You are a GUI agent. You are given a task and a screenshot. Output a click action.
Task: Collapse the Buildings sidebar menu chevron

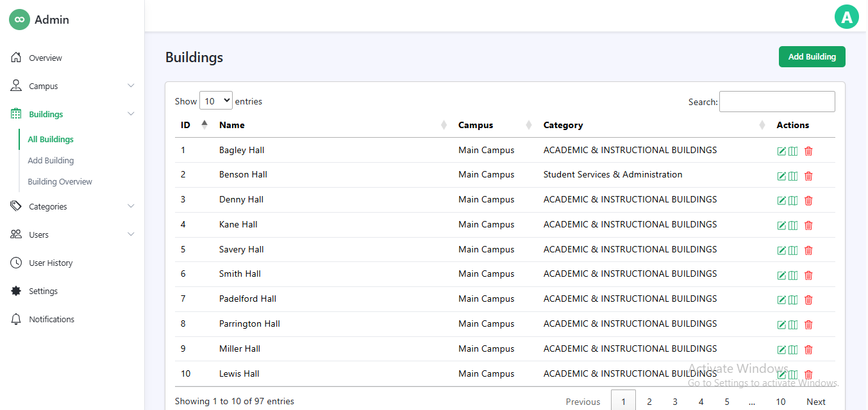131,114
